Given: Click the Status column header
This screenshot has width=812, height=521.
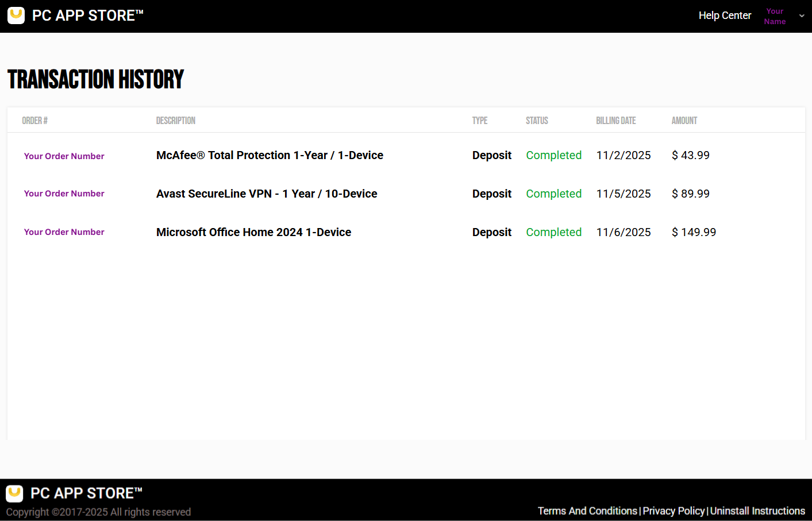Looking at the screenshot, I should (537, 121).
